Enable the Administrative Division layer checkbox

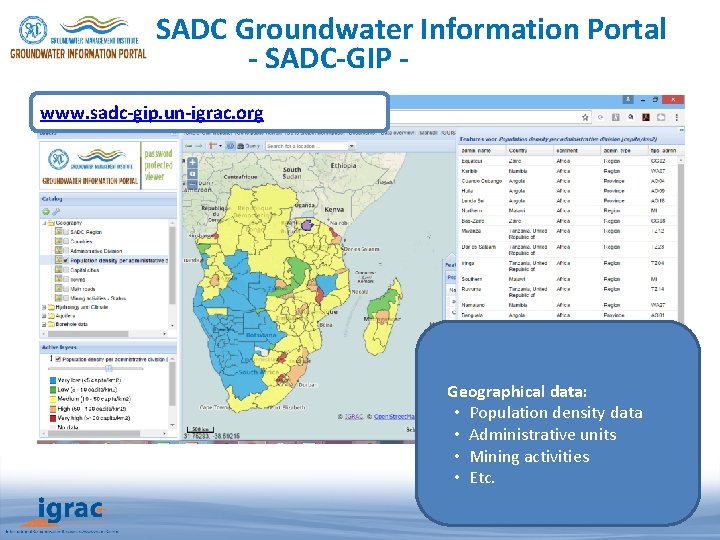click(x=66, y=251)
